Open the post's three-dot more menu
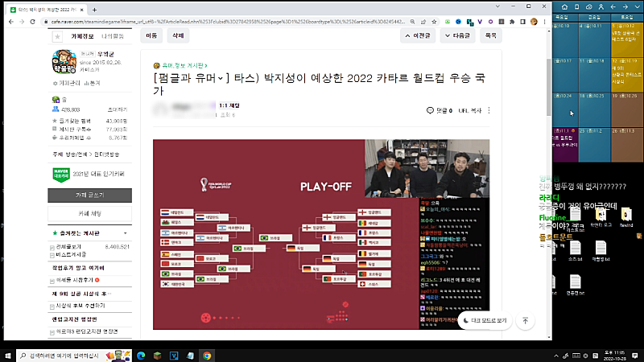The width and height of the screenshot is (644, 362). pyautogui.click(x=489, y=110)
